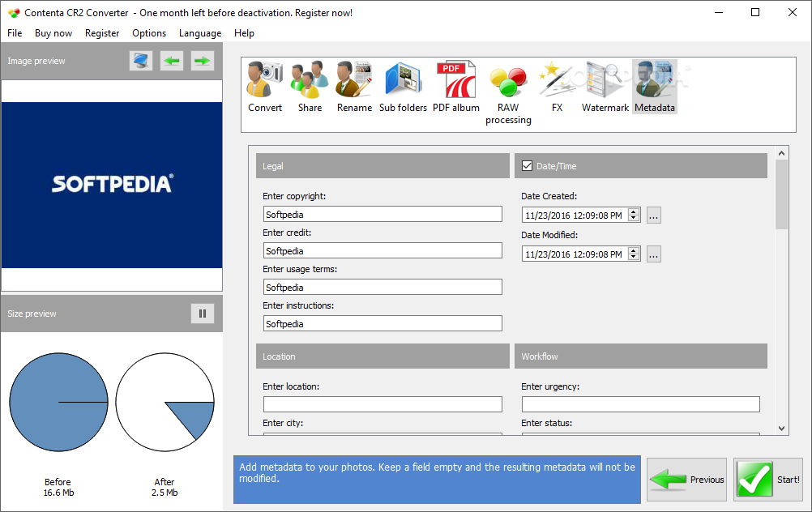This screenshot has height=512, width=812.
Task: Click the Legal section header
Action: point(382,165)
